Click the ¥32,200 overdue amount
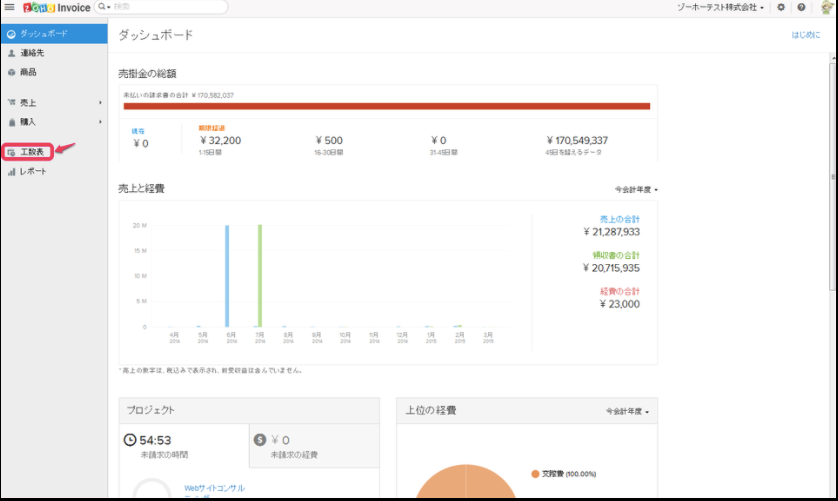This screenshot has width=838, height=501. (x=220, y=141)
